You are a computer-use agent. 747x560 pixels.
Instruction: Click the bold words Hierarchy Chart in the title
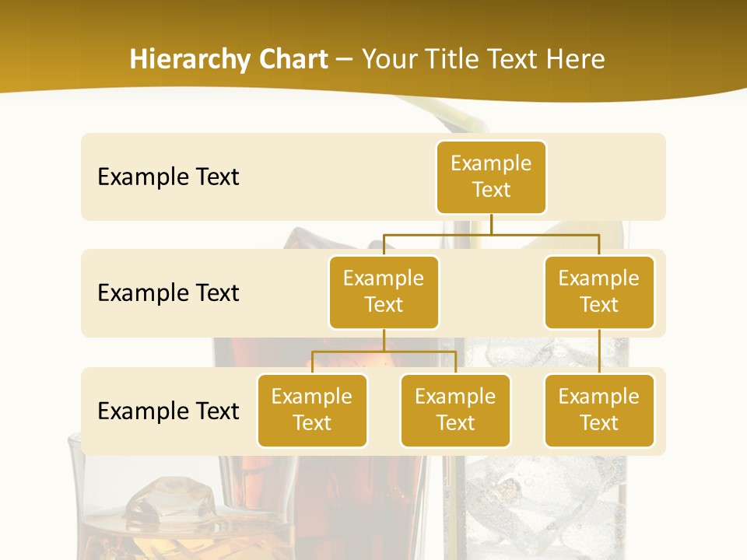pyautogui.click(x=229, y=59)
